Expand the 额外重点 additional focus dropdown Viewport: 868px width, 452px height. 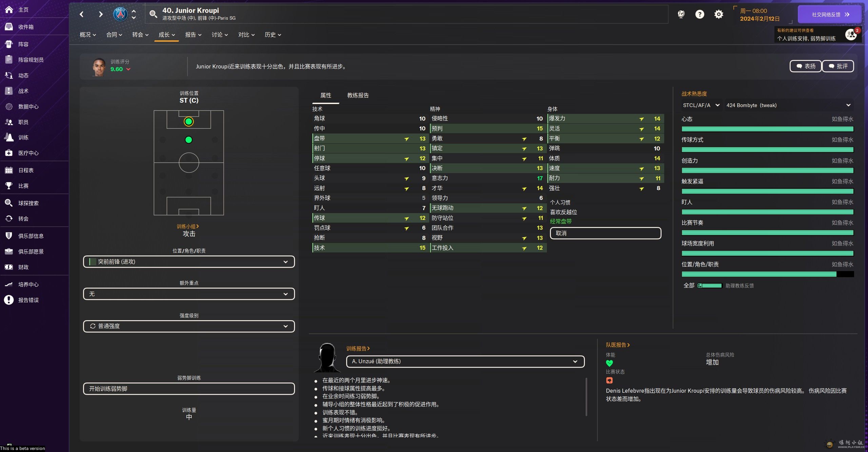[189, 294]
